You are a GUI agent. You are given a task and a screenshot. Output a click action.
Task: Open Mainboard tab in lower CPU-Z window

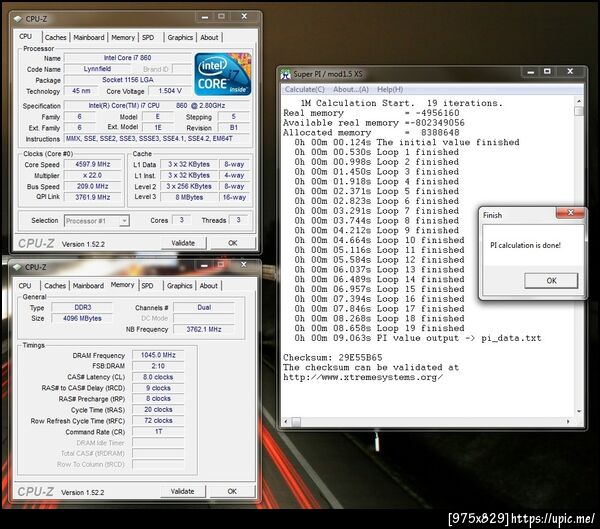(88, 286)
